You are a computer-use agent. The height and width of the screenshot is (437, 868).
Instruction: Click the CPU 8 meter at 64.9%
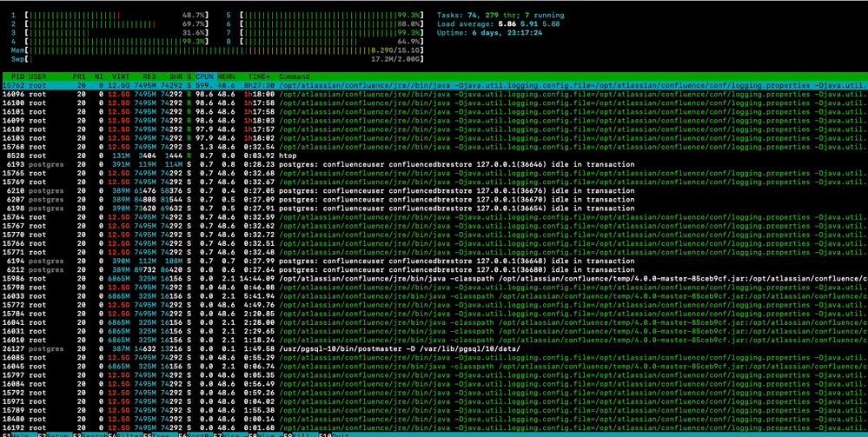(324, 42)
